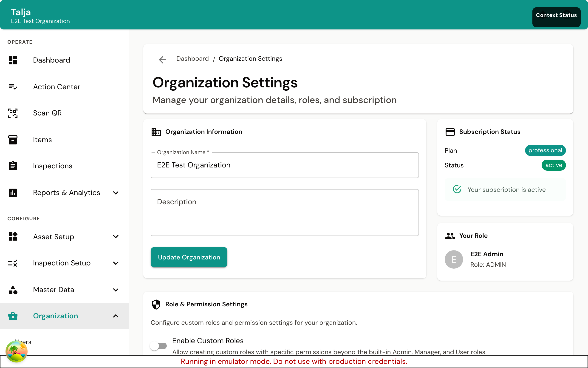Click the E avatar for E2E Admin
This screenshot has height=368, width=588.
pos(454,259)
